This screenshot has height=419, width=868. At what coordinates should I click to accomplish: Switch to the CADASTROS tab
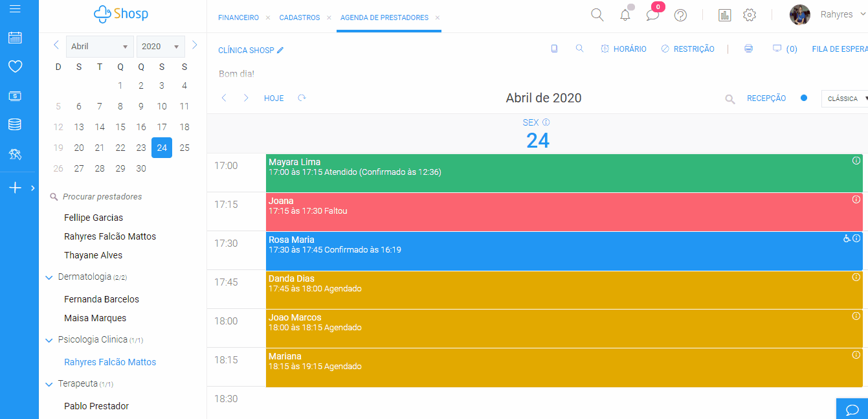coord(300,17)
